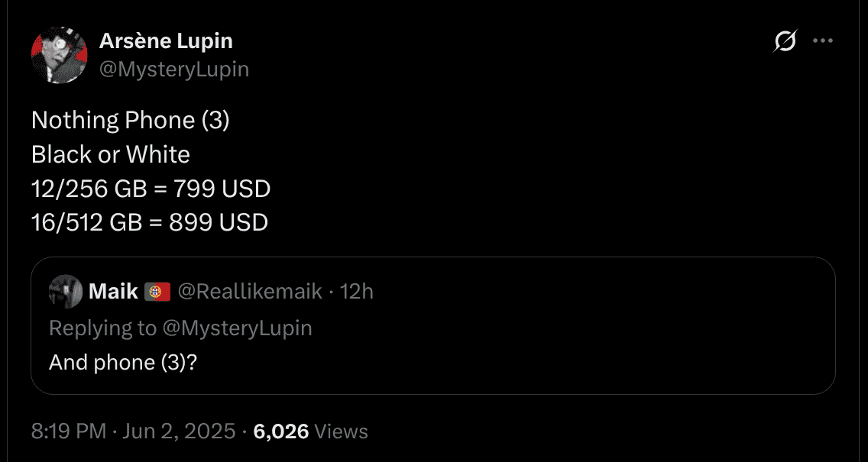Image resolution: width=868 pixels, height=462 pixels.
Task: Click Maik's small avatar in quoted post
Action: click(x=66, y=292)
